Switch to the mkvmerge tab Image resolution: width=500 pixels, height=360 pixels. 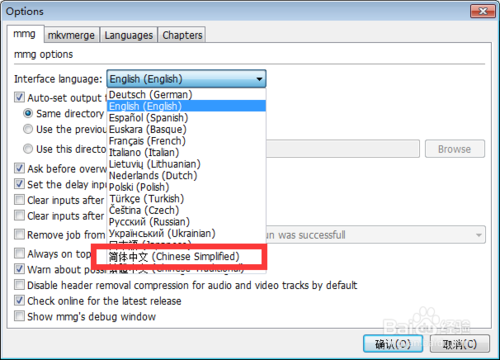[71, 35]
